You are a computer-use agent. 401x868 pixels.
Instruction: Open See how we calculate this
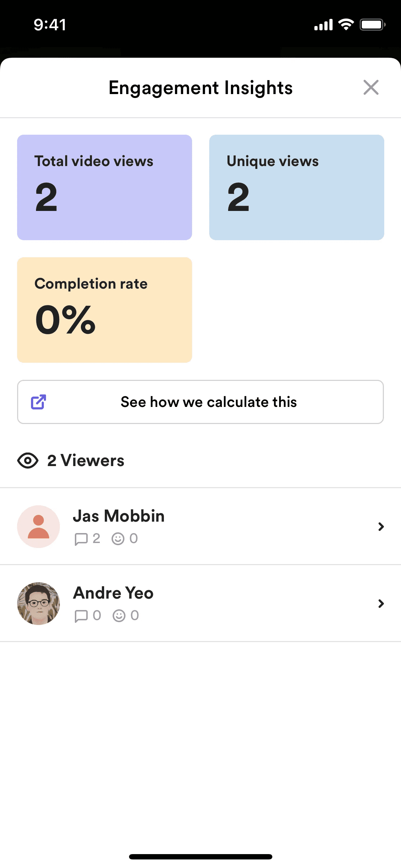point(200,402)
